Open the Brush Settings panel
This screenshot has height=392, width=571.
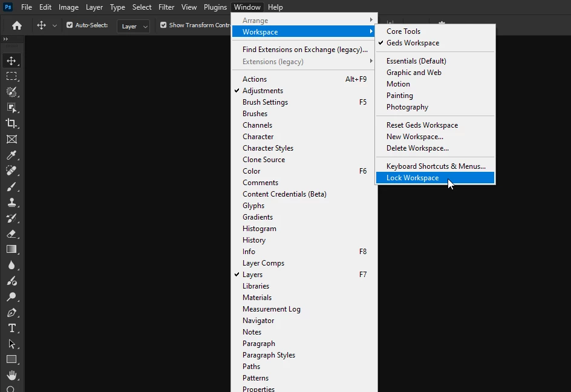304,102
